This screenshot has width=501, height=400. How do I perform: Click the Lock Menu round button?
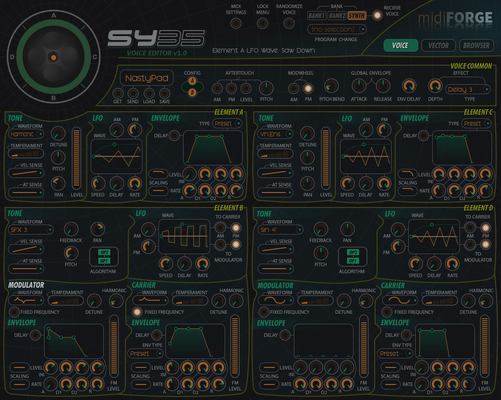click(262, 23)
